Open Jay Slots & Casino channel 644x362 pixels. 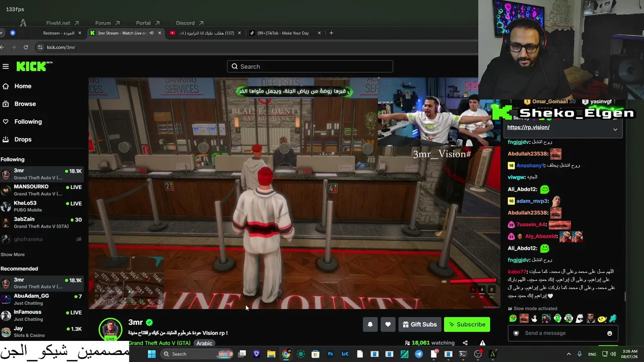(42, 332)
